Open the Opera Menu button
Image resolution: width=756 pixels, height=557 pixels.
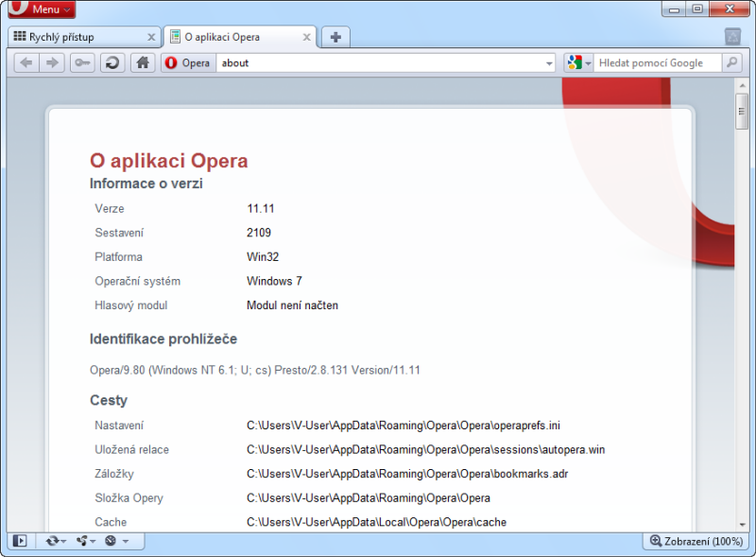[x=42, y=9]
